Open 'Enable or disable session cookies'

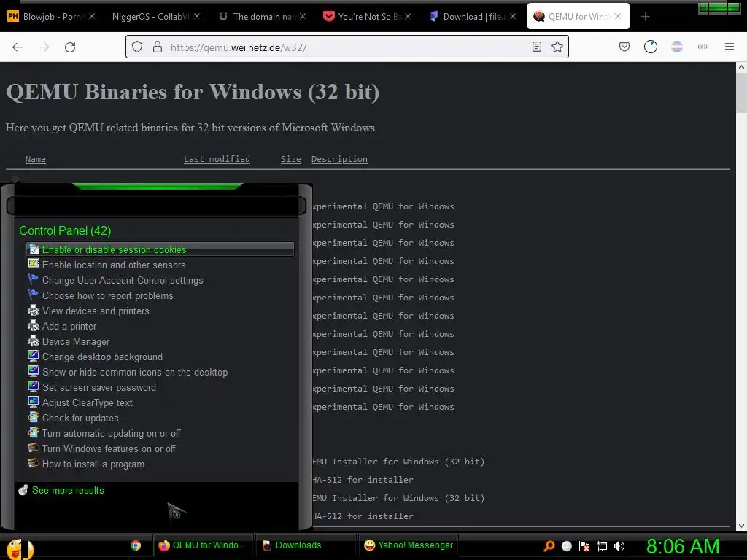(160, 249)
